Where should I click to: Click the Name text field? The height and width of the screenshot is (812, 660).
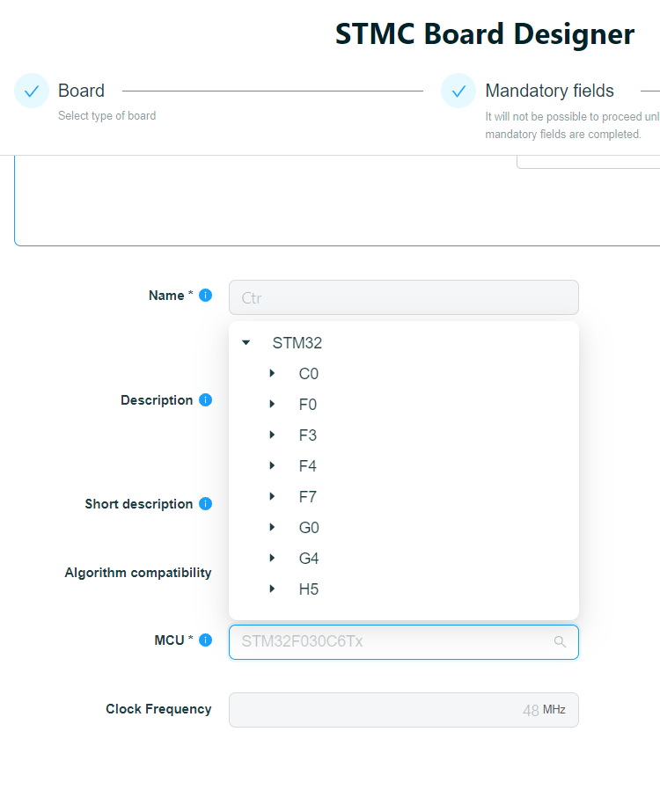tap(404, 297)
